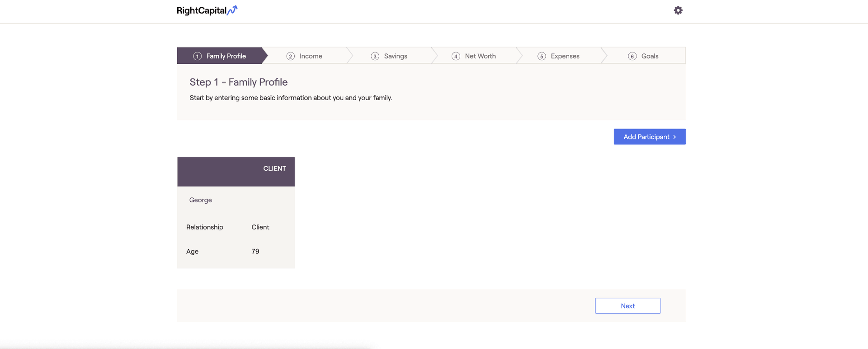Click the chevron arrow on Add Participant
This screenshot has width=868, height=349.
coord(675,137)
